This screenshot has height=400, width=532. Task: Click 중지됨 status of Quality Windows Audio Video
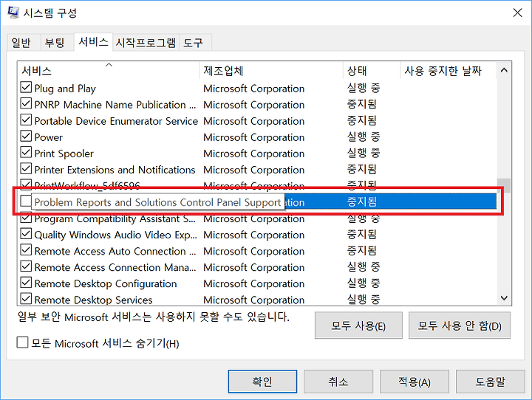(361, 235)
